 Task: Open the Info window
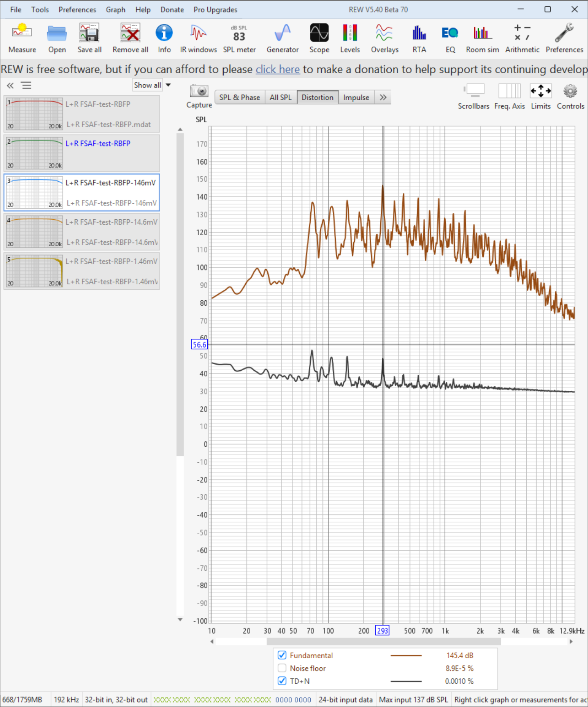164,38
